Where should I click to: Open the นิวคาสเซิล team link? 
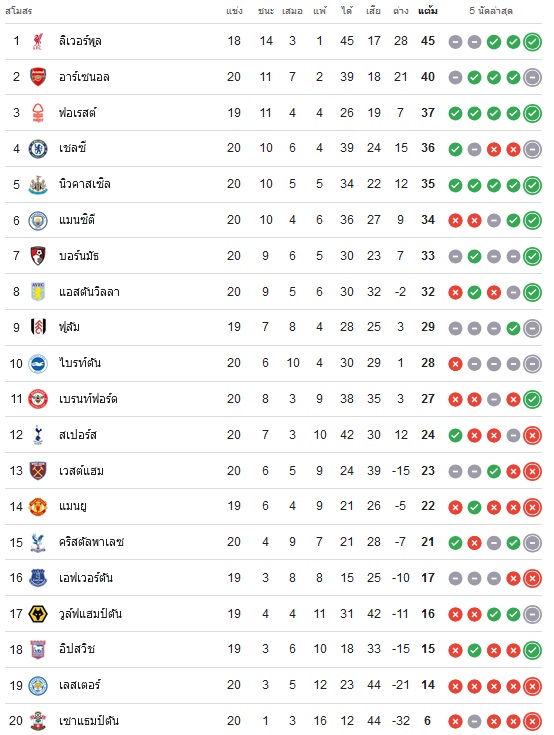[85, 184]
